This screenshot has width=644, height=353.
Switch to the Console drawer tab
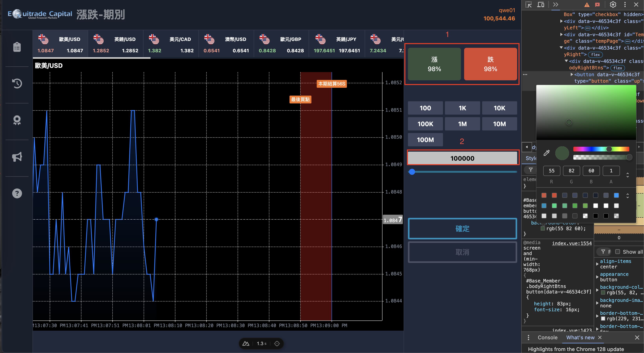[547, 338]
